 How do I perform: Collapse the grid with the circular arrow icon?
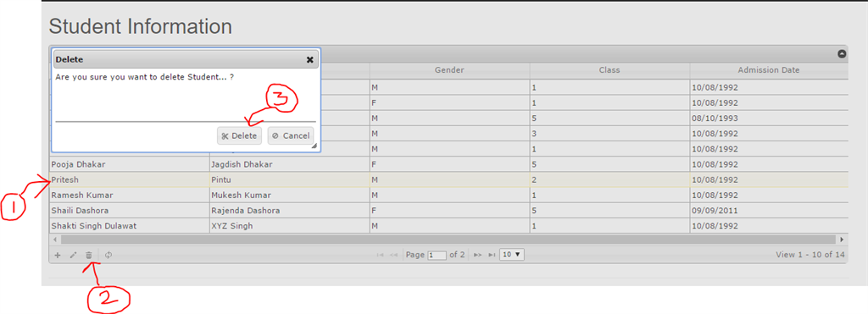842,54
